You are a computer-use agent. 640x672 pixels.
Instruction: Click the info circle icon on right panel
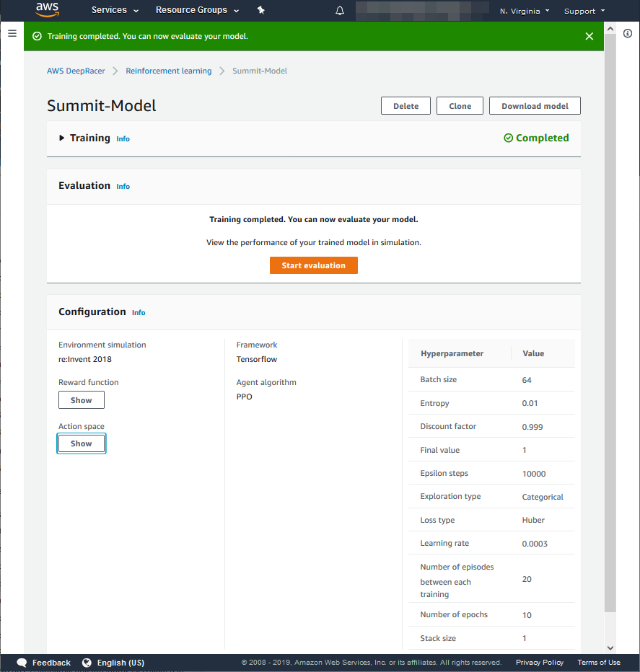point(628,34)
